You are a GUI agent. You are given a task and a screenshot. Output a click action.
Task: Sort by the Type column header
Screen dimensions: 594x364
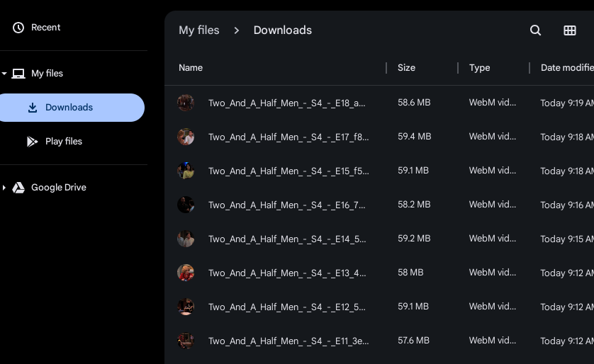[480, 68]
